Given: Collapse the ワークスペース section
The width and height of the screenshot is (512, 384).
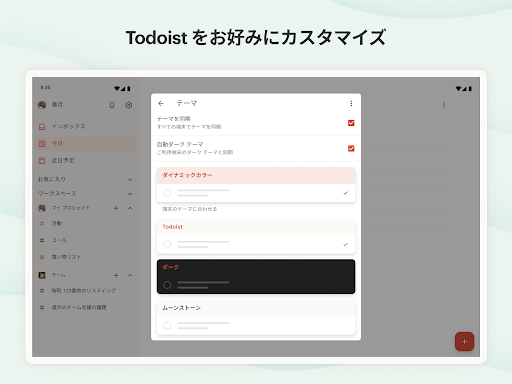Looking at the screenshot, I should pyautogui.click(x=130, y=194).
